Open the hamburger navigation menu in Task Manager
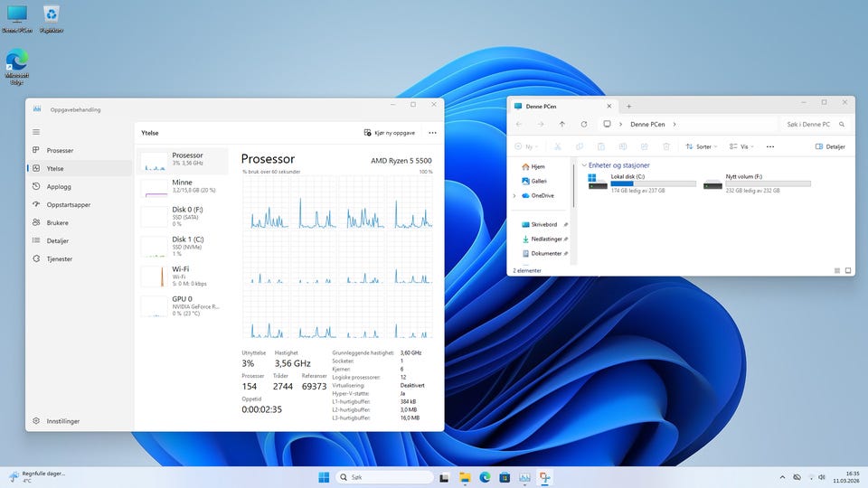This screenshot has height=488, width=868. [x=36, y=132]
